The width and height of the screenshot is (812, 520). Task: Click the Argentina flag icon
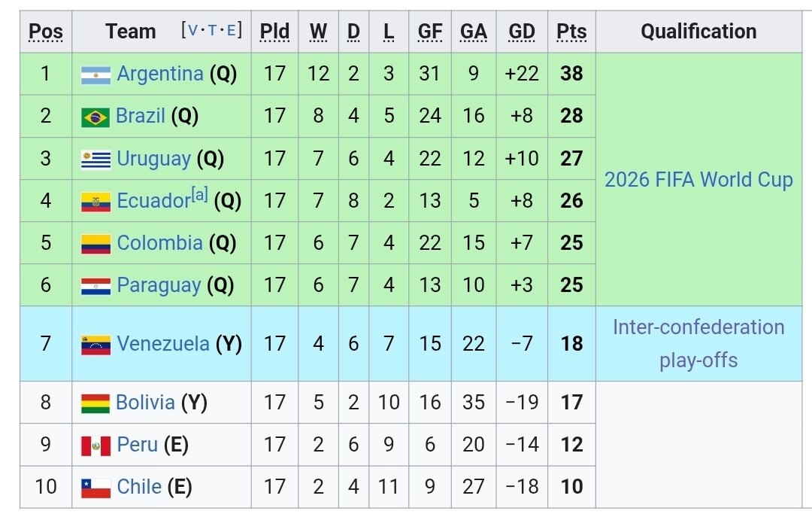point(95,75)
